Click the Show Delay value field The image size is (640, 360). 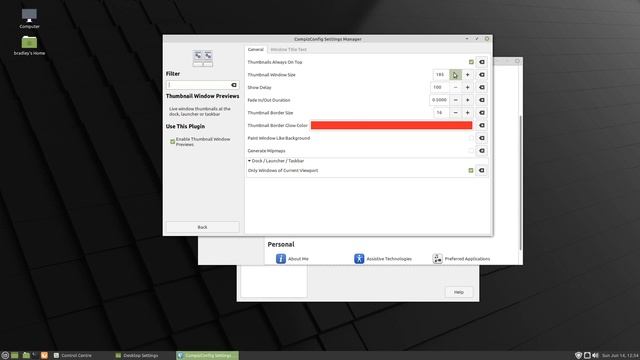point(440,87)
